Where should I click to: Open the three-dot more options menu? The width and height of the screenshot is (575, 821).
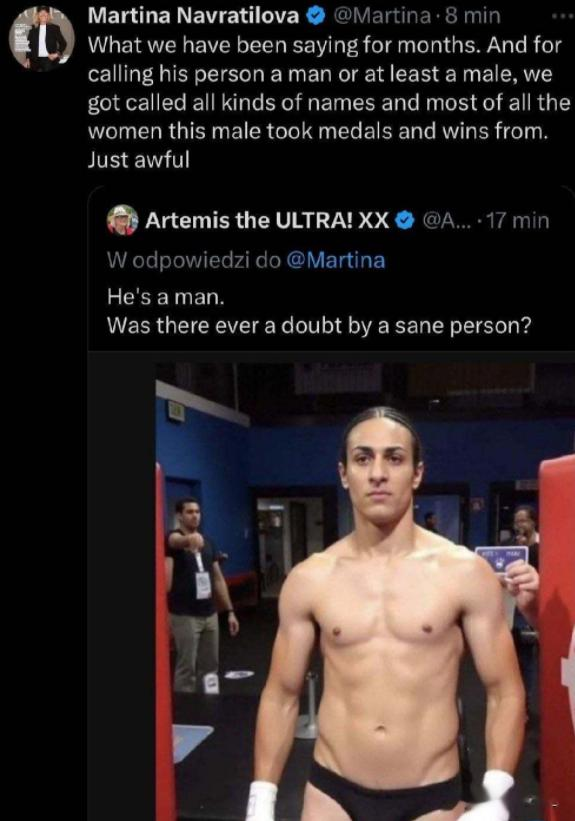(x=564, y=17)
